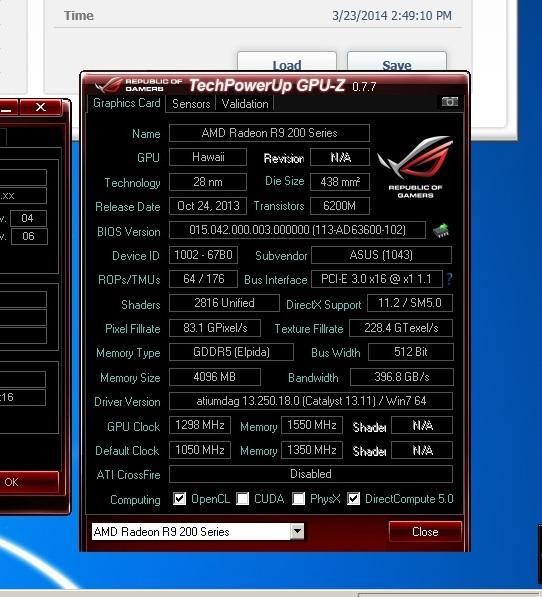Click the Transistors value 6200M
The width and height of the screenshot is (542, 597).
pyautogui.click(x=340, y=206)
